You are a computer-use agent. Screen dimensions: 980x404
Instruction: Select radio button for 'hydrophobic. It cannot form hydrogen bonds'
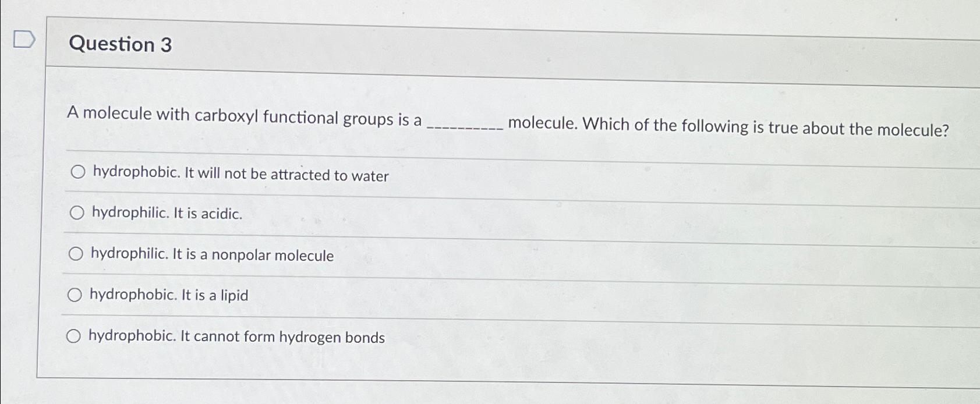(x=75, y=335)
